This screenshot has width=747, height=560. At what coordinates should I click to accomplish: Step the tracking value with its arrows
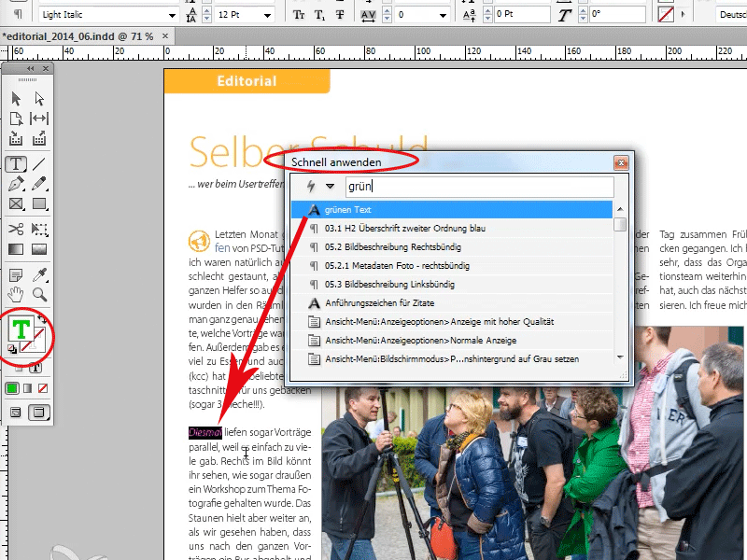tap(387, 15)
